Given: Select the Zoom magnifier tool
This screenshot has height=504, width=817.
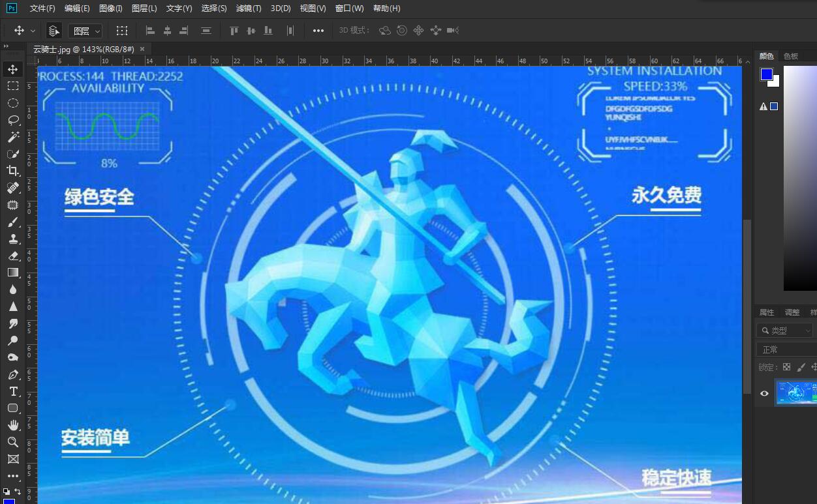Looking at the screenshot, I should coord(13,442).
